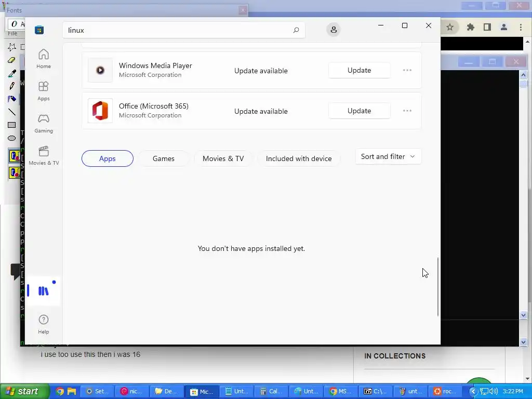Open the Library icon in Store sidebar
This screenshot has width=532, height=399.
(44, 290)
